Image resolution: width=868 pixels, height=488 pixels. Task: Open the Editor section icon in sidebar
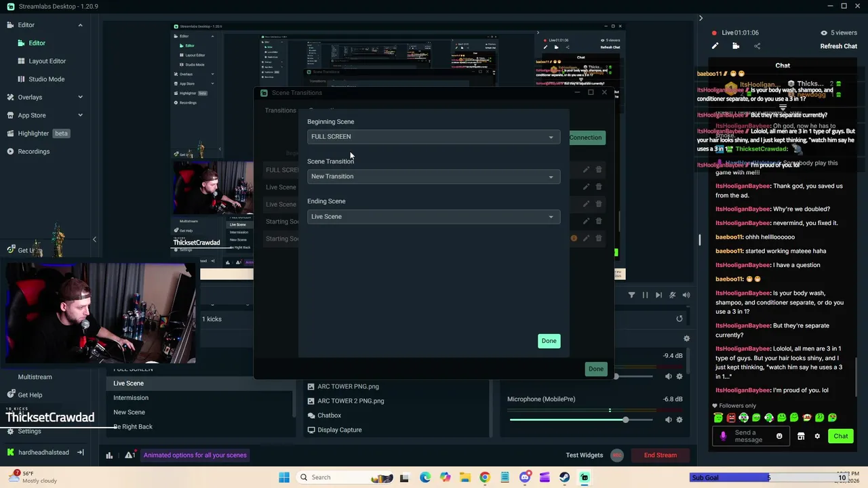[x=10, y=25]
